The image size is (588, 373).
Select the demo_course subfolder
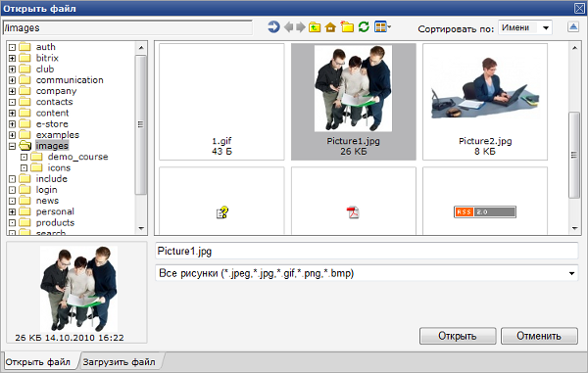tap(77, 157)
